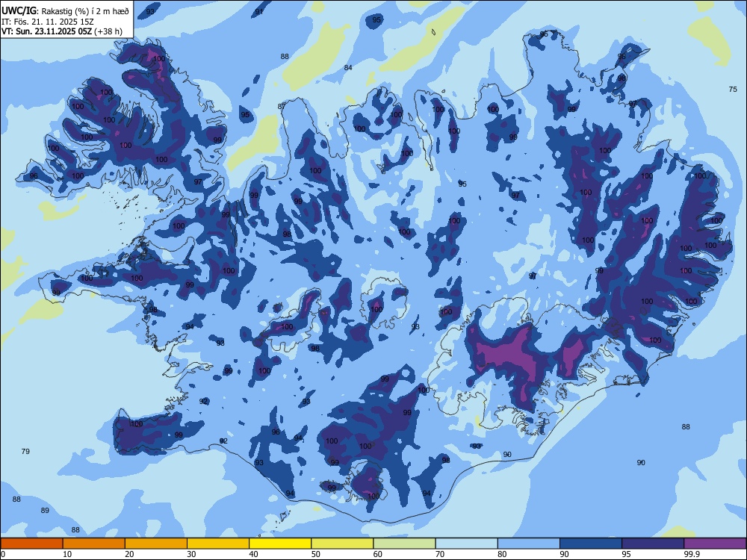This screenshot has height=560, width=747.
Task: Select the 50–60 pale yellow legend swatch
Action: pyautogui.click(x=342, y=544)
